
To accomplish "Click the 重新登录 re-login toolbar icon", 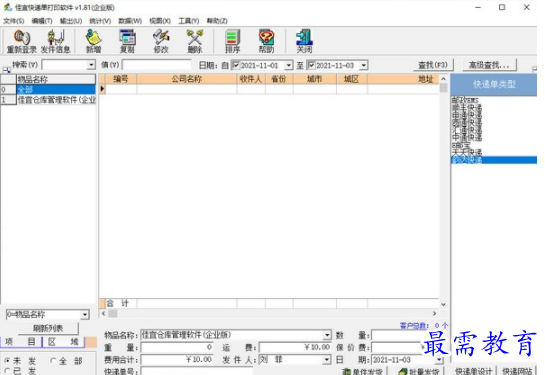I will 22,41.
